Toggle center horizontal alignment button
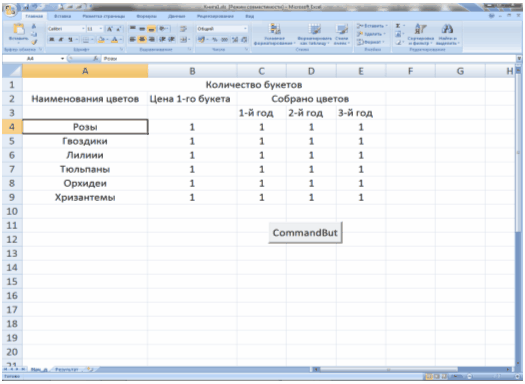 (x=142, y=40)
